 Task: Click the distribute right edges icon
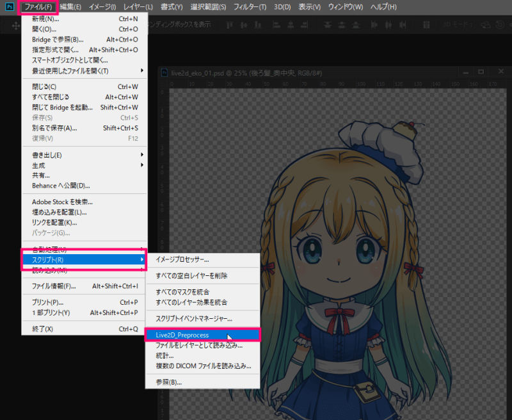click(403, 25)
